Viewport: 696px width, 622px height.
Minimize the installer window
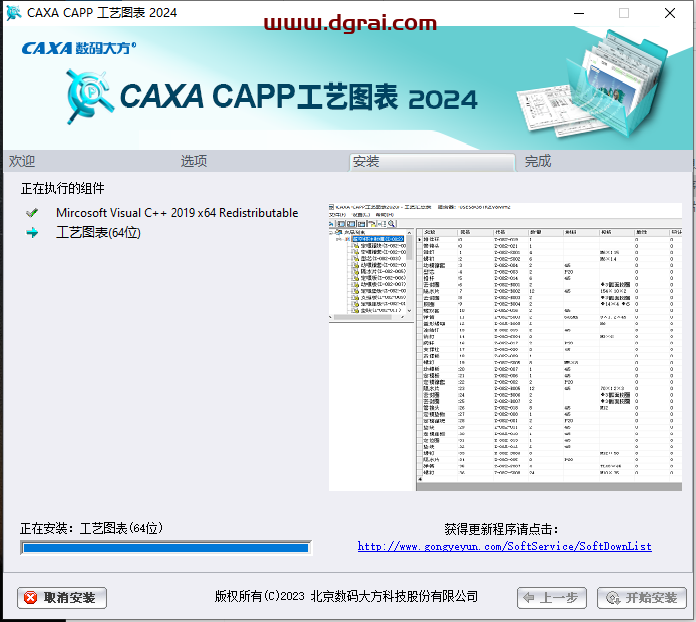pos(579,13)
